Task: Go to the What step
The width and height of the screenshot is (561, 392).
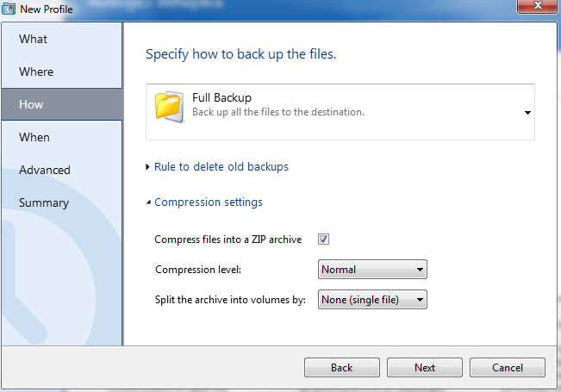Action: click(33, 39)
